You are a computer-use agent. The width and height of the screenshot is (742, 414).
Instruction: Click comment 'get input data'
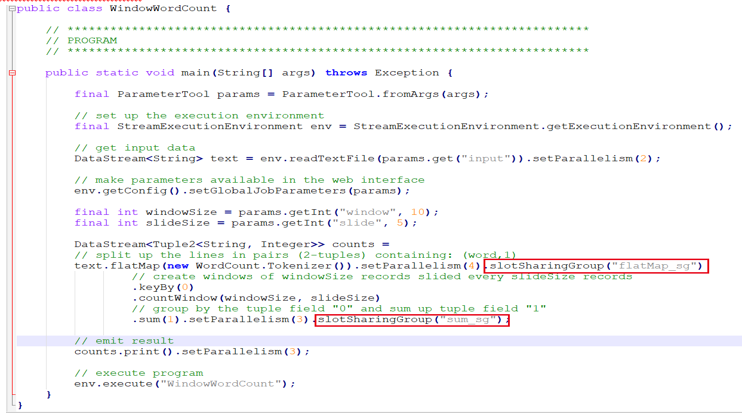(x=134, y=148)
